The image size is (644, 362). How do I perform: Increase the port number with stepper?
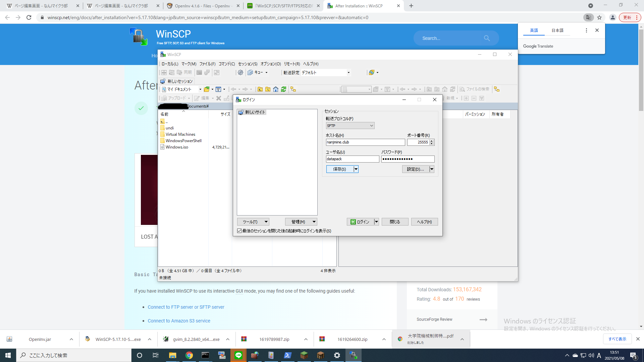432,141
